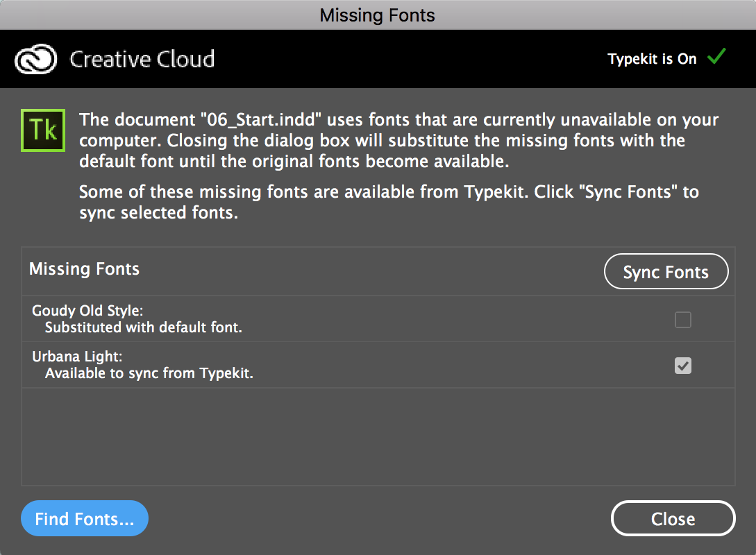Screen dimensions: 756x555
Task: Click the Missing Fonts window title bar
Action: click(x=378, y=15)
